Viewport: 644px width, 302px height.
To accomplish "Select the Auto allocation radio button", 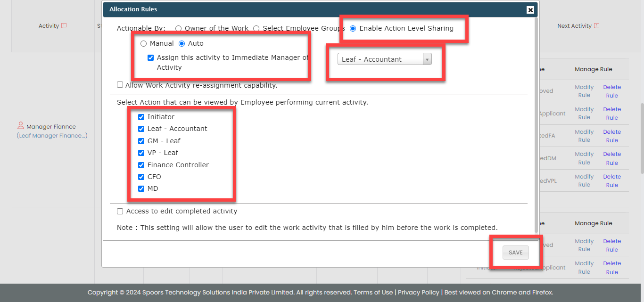I will [x=182, y=43].
